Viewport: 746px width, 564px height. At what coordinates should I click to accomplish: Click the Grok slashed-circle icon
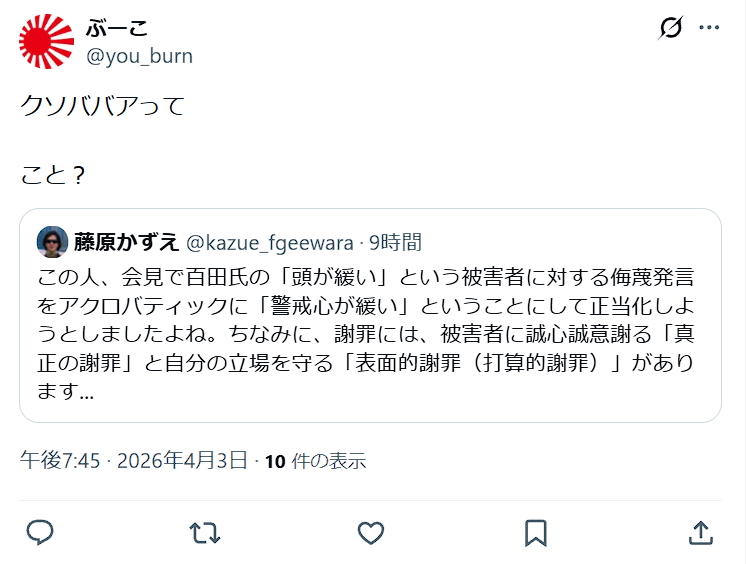(x=670, y=29)
